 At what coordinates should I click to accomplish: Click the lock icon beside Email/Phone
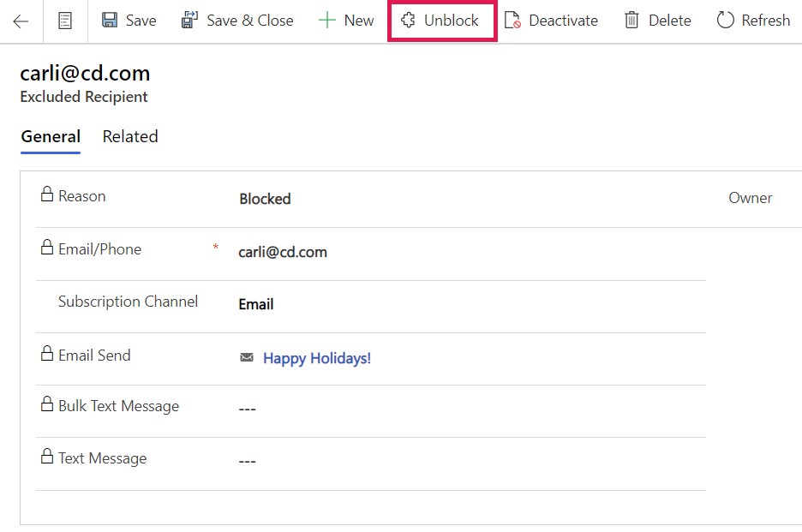click(47, 247)
